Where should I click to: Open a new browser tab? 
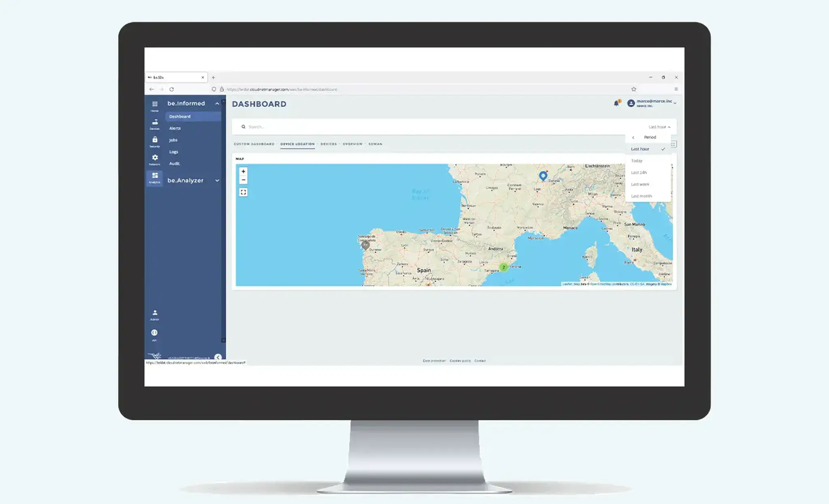tap(213, 77)
